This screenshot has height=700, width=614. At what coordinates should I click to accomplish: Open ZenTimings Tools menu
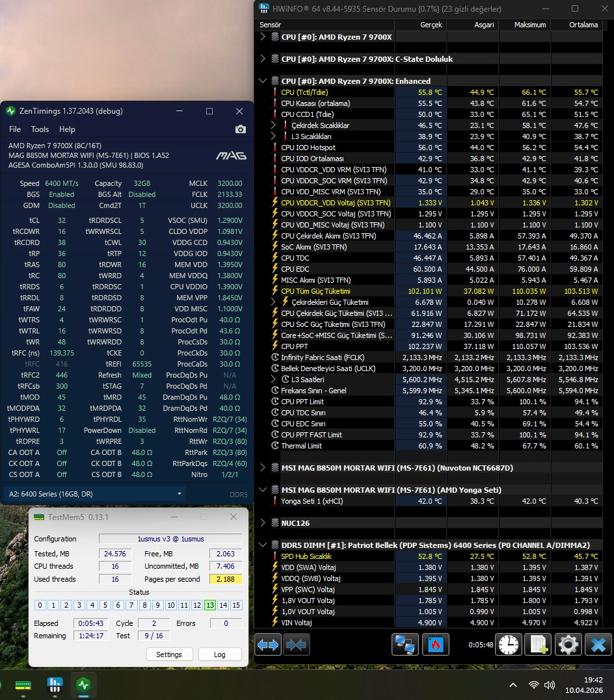40,129
